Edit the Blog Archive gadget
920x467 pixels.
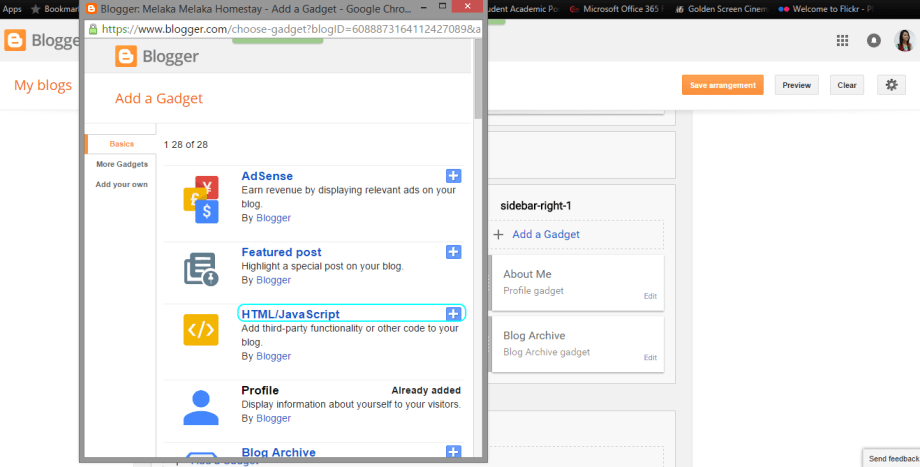[650, 357]
